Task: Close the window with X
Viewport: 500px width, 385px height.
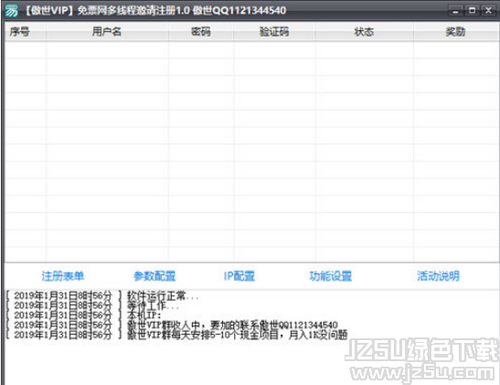Action: pyautogui.click(x=488, y=11)
